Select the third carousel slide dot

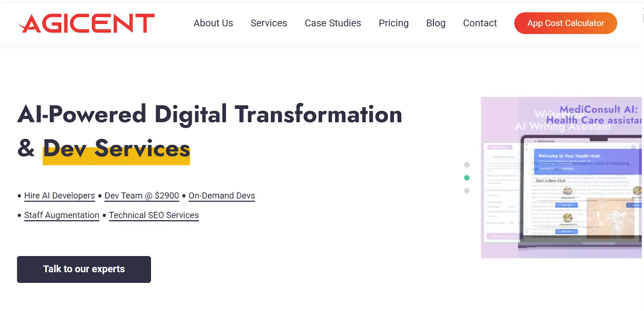467,191
